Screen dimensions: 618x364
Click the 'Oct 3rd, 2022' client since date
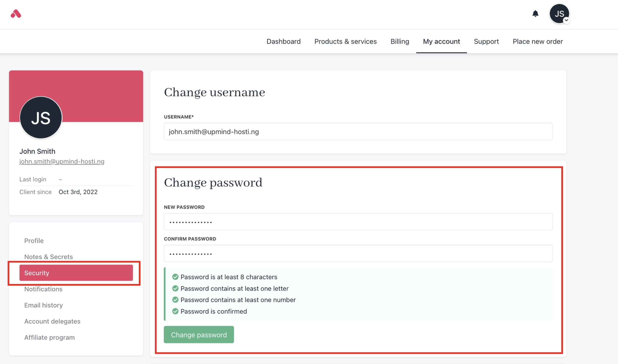(x=78, y=192)
